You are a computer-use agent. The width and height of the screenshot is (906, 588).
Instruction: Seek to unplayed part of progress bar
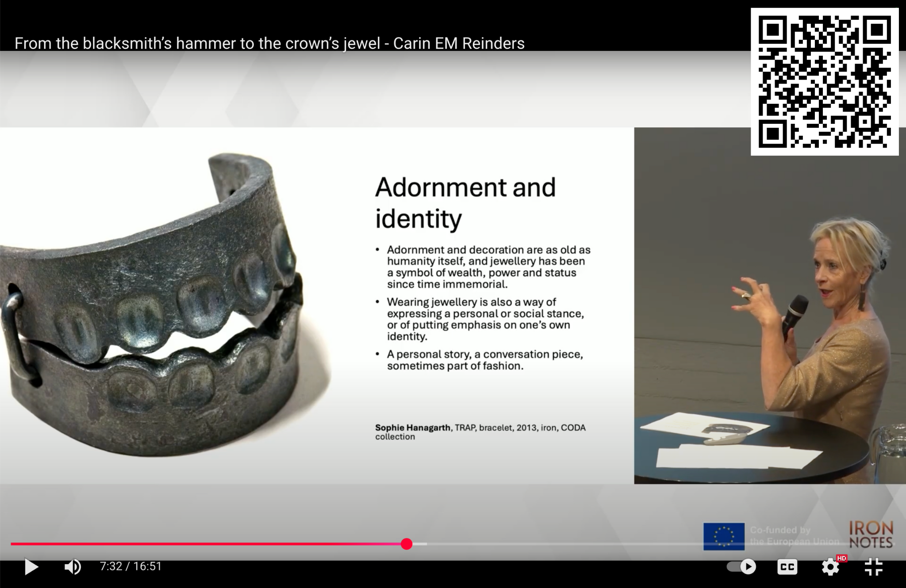(x=575, y=544)
